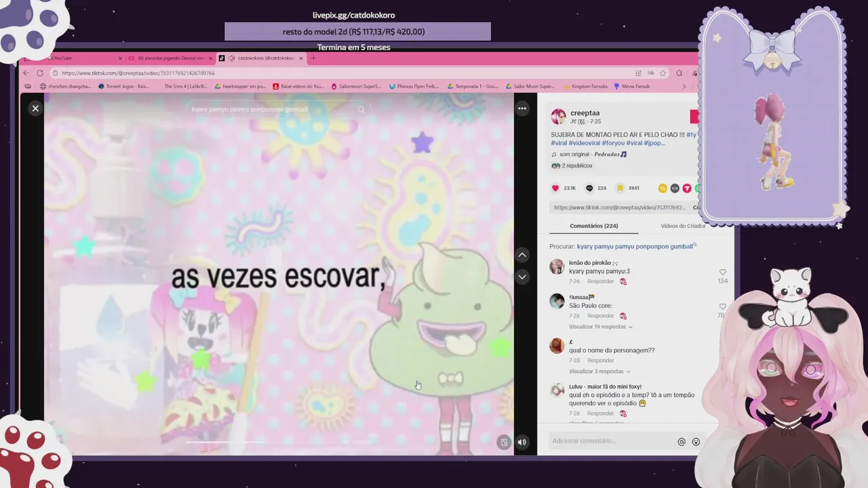Image resolution: width=868 pixels, height=488 pixels.
Task: Open the 'Temporada 1 - Goo...' bookmark
Action: pos(472,87)
